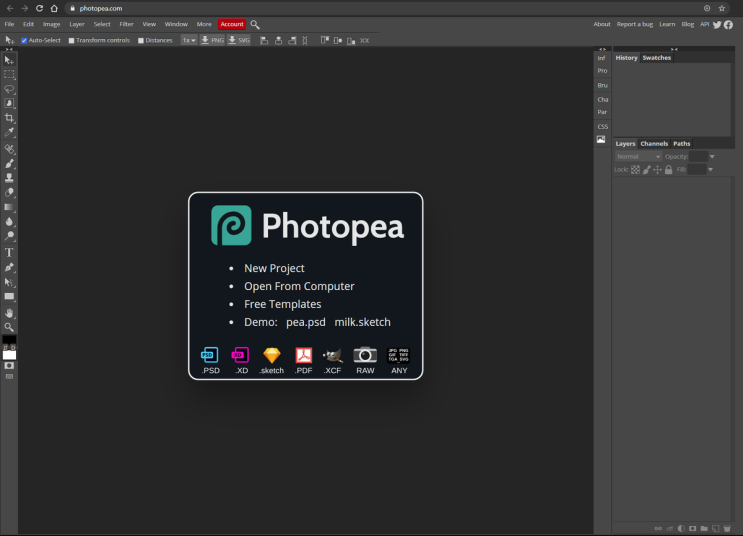Select the Dodge tool
The width and height of the screenshot is (743, 536).
point(9,236)
